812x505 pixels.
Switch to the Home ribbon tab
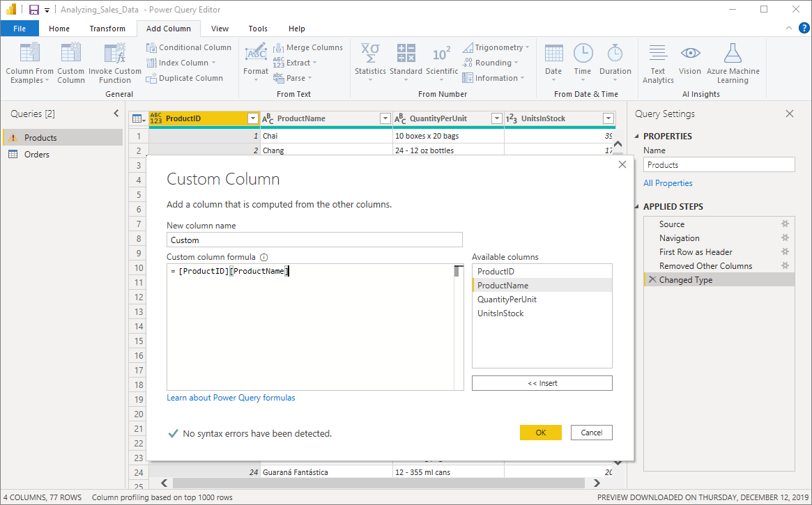point(59,29)
